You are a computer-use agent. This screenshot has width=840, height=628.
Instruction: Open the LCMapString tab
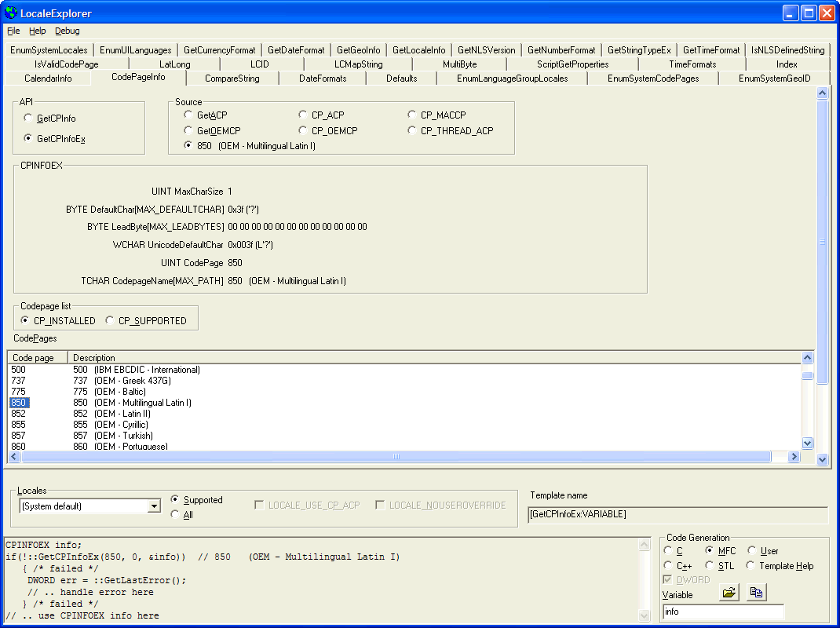click(x=359, y=64)
